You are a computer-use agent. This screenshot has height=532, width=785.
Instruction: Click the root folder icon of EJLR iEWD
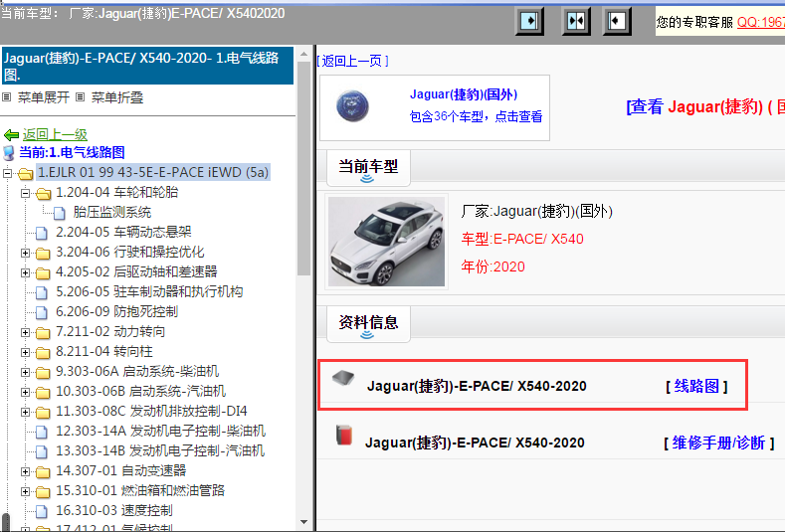click(25, 174)
